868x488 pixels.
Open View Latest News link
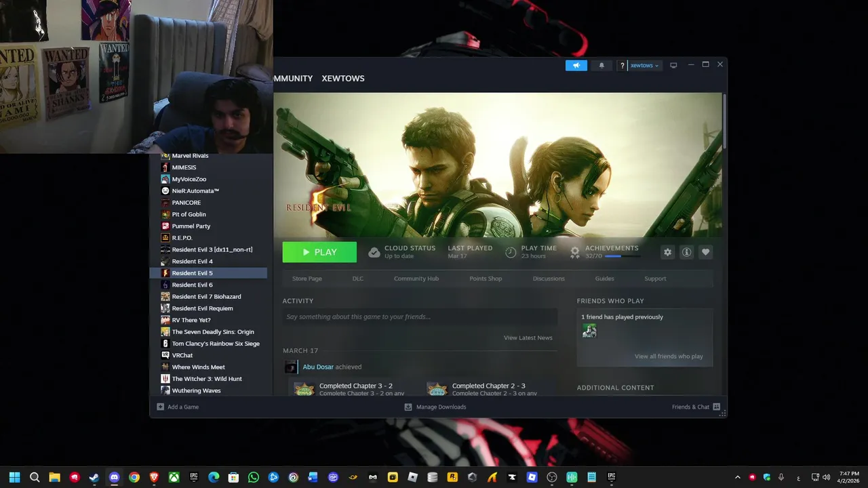[528, 338]
